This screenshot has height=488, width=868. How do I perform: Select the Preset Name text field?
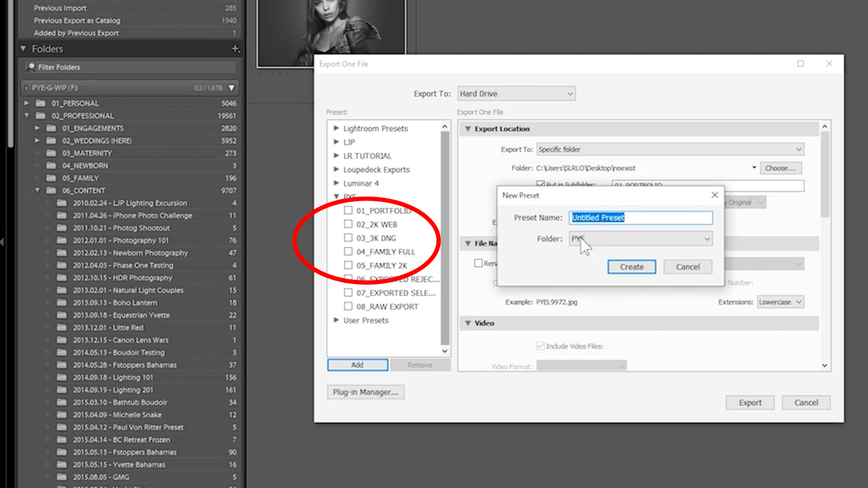[x=640, y=218]
